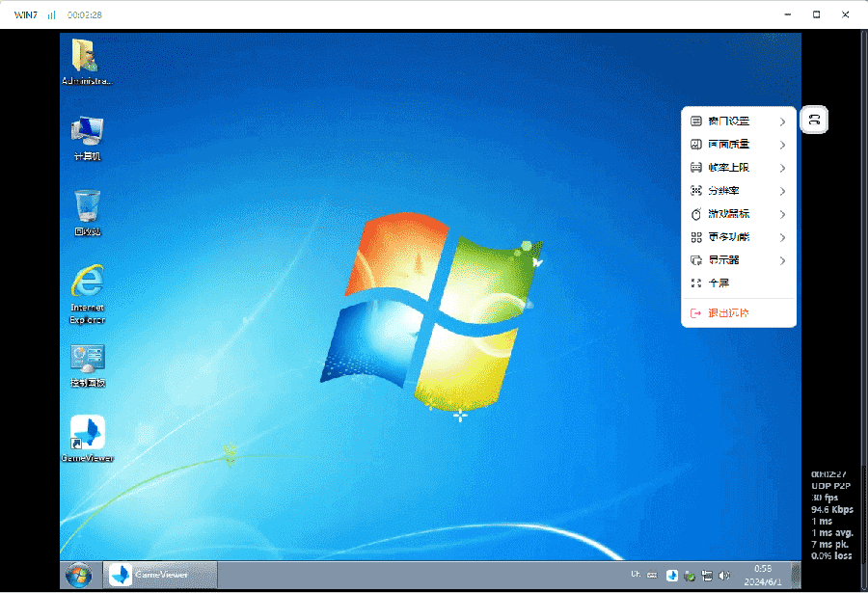Select the 游戏鼠标 game mouse option
The width and height of the screenshot is (868, 593).
click(x=739, y=214)
